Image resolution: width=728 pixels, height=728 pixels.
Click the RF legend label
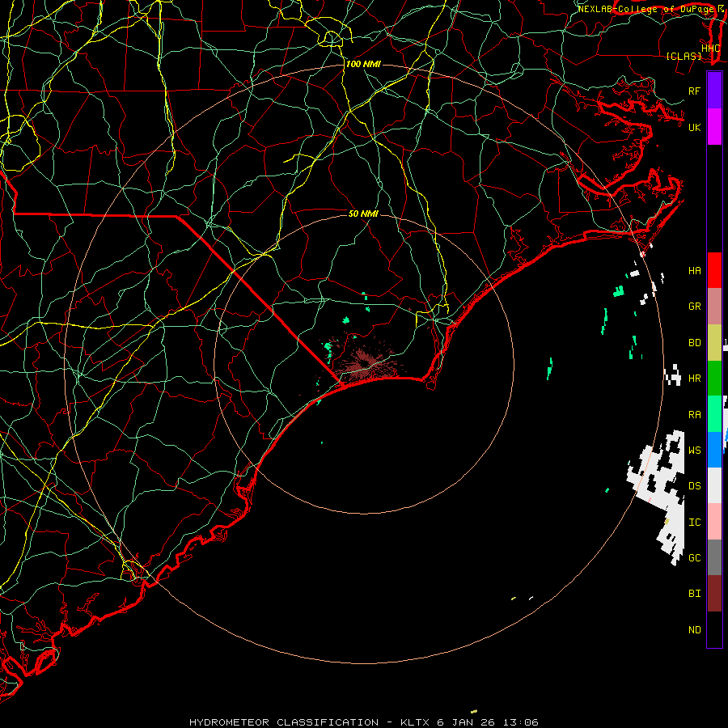695,91
